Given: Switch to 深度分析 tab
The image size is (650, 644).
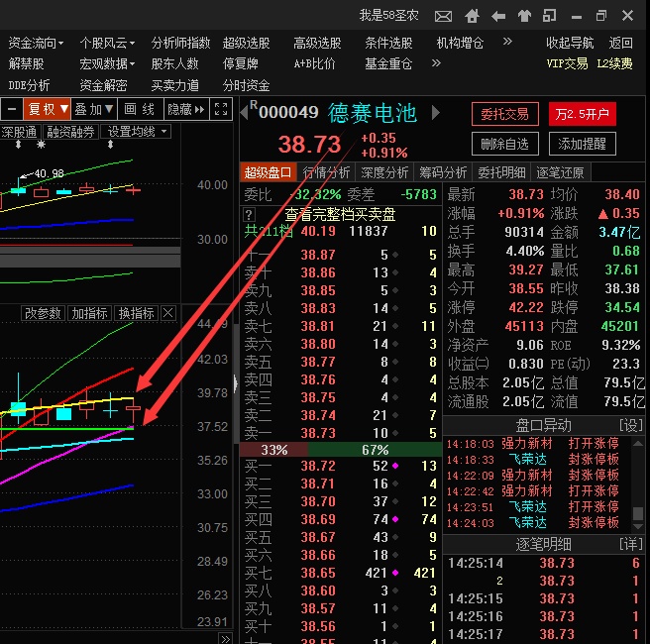Looking at the screenshot, I should coord(384,172).
